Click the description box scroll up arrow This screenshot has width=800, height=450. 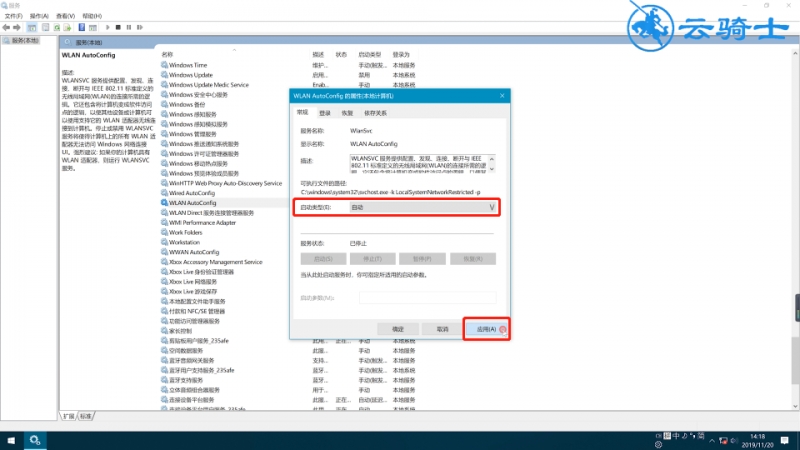492,159
